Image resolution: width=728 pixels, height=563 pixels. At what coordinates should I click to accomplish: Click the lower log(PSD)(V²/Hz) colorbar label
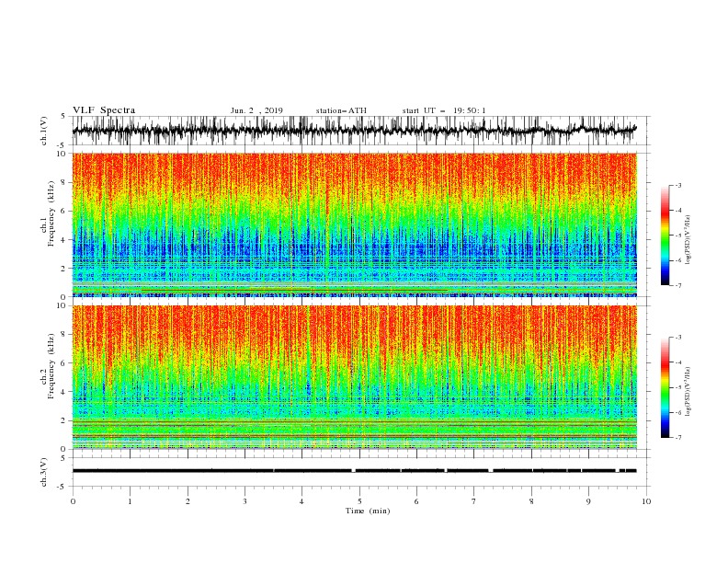click(x=688, y=392)
